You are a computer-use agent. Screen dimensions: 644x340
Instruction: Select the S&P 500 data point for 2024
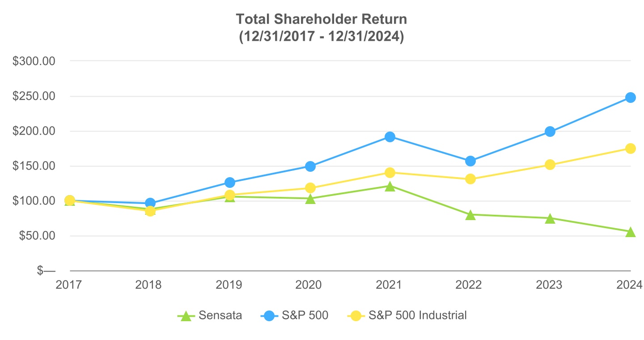630,98
